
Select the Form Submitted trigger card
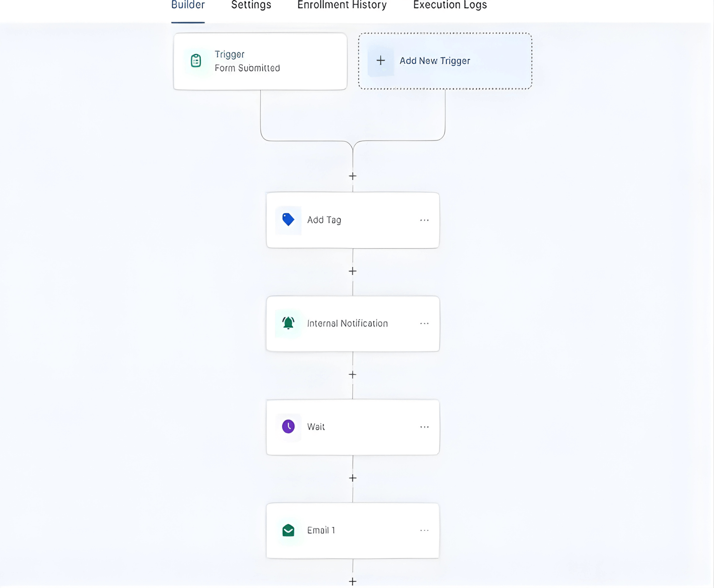pos(260,61)
